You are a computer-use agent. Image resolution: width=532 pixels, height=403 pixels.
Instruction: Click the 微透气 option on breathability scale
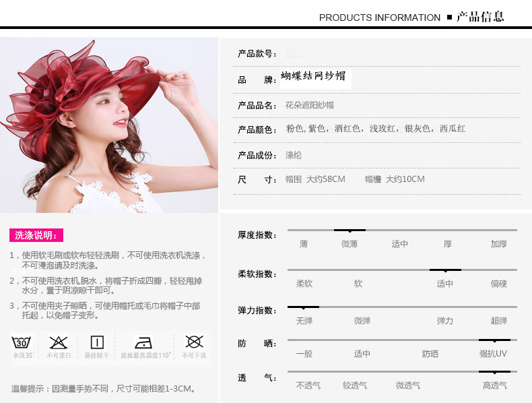click(408, 385)
